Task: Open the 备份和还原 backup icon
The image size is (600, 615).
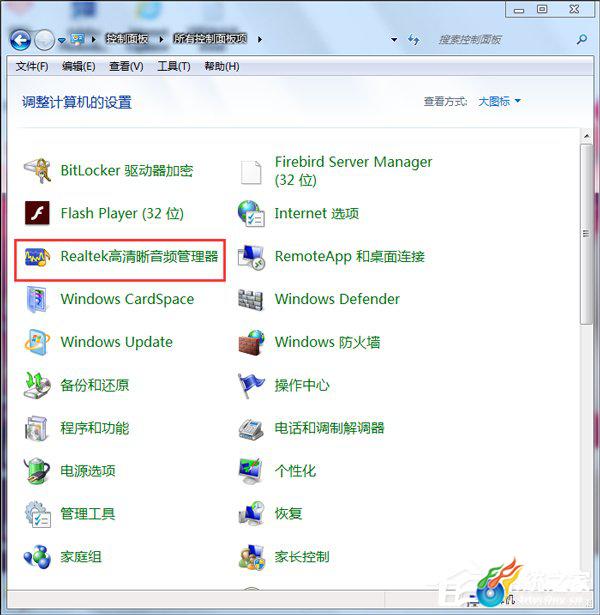Action: (37, 385)
